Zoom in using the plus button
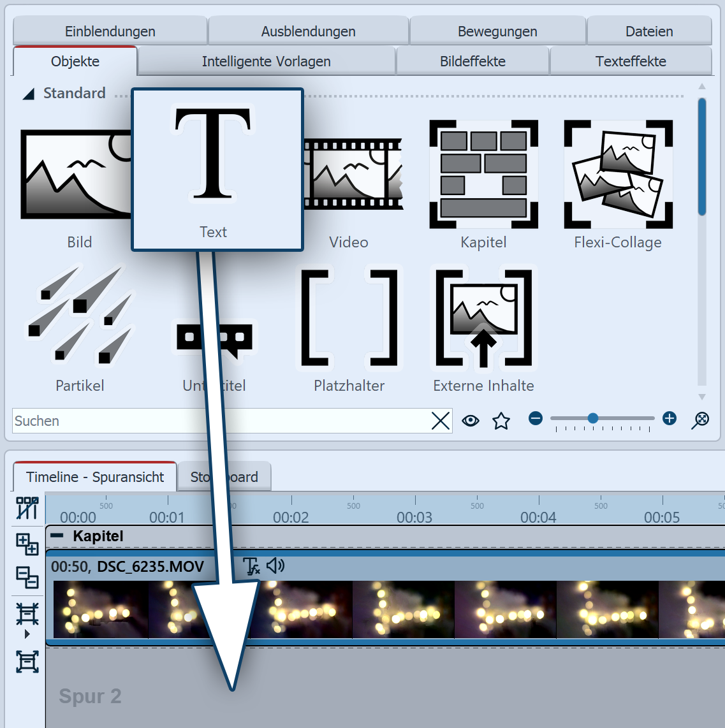 (670, 419)
